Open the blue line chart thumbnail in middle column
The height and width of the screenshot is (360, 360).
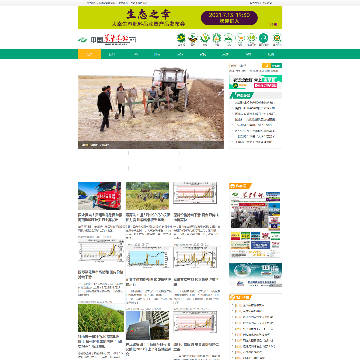coord(147,258)
